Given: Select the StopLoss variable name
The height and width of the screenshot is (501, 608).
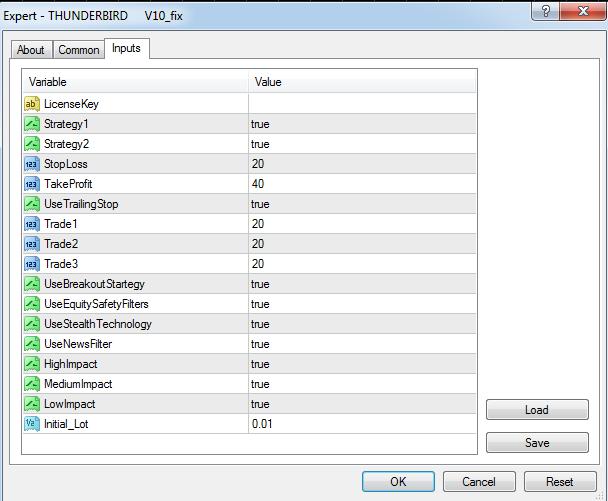Looking at the screenshot, I should tap(66, 164).
